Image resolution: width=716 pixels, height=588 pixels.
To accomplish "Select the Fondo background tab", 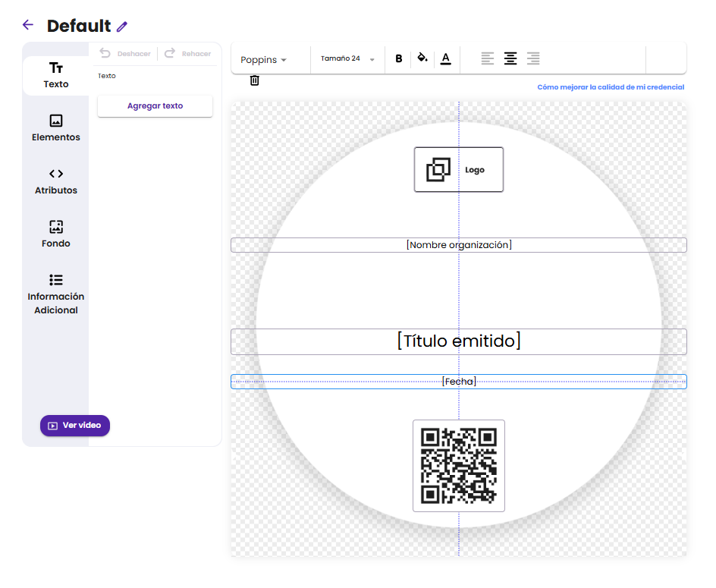I will [x=56, y=234].
